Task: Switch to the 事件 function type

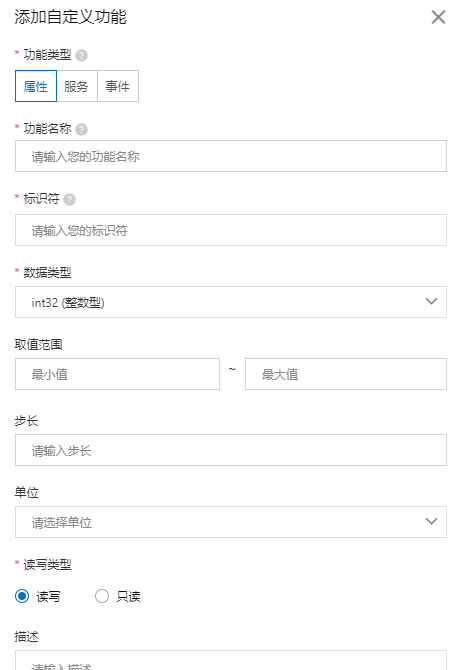Action: coord(118,86)
